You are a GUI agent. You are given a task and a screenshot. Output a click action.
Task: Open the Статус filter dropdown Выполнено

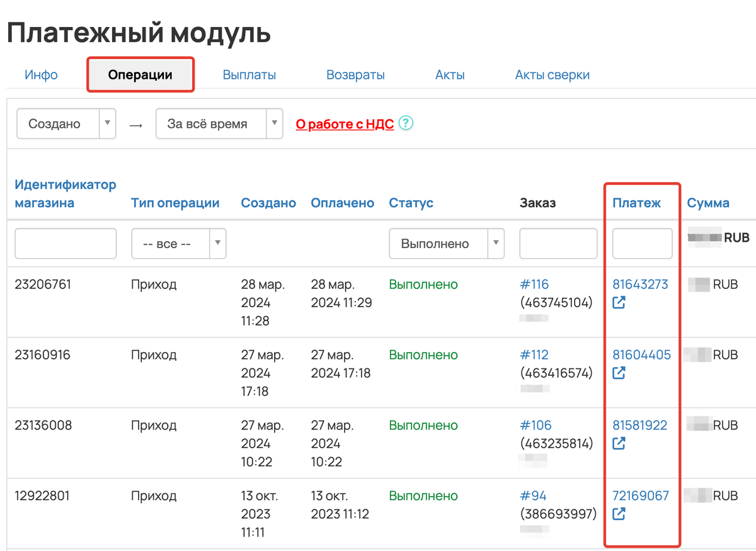coord(447,243)
